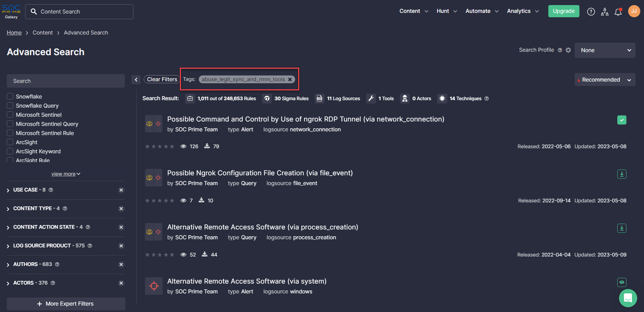Rate the process_creation rule stars
The width and height of the screenshot is (644, 312).
tap(160, 255)
